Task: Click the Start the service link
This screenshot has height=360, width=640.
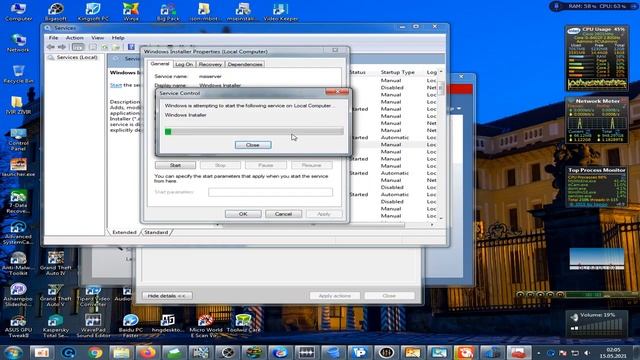Action: click(116, 85)
